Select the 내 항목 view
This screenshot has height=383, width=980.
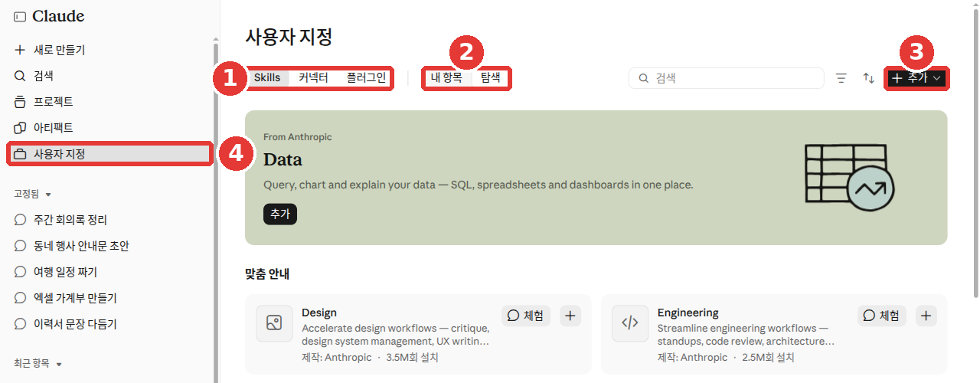pos(446,77)
